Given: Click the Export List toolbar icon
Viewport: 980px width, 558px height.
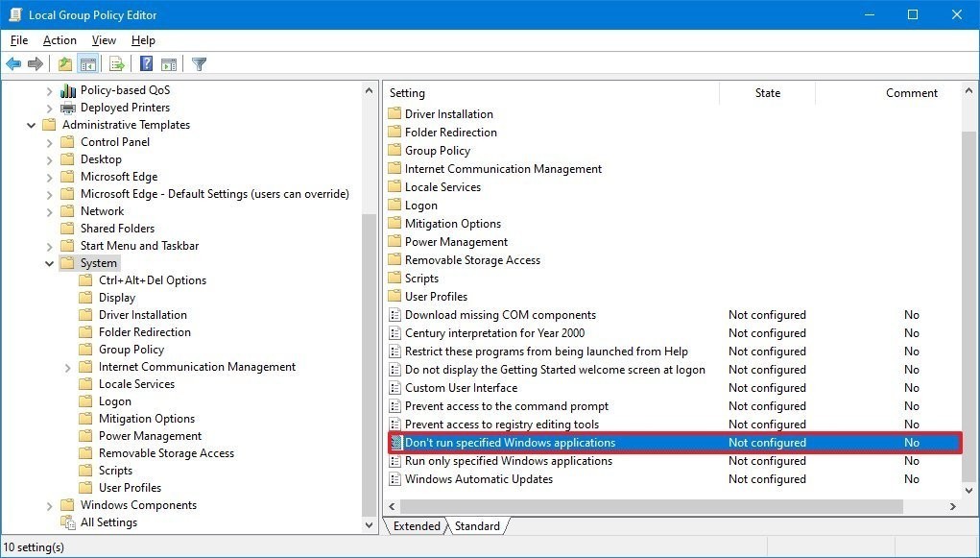Looking at the screenshot, I should (x=115, y=63).
